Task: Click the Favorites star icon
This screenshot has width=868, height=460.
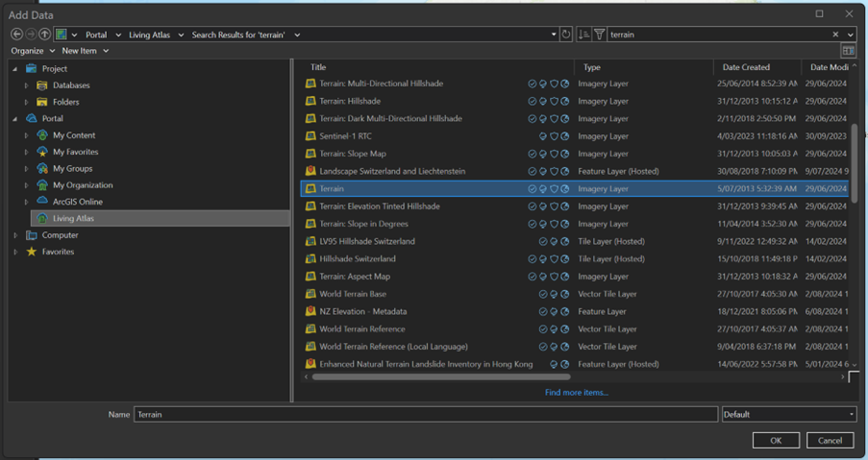Action: [32, 252]
